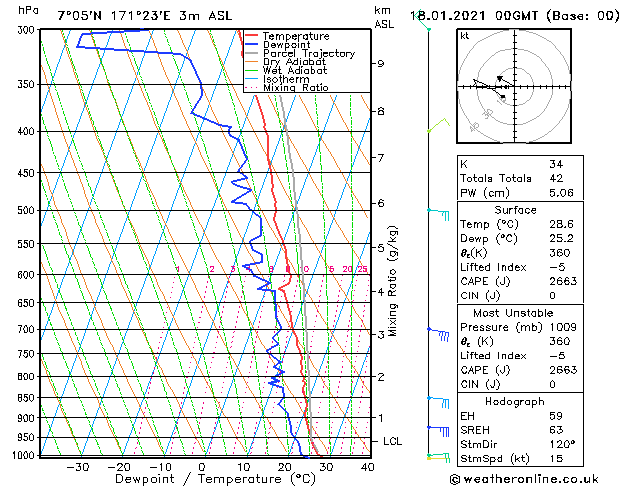
Task: Click the station coordinates title 7°05'N 171°23'E
Action: 114,16
